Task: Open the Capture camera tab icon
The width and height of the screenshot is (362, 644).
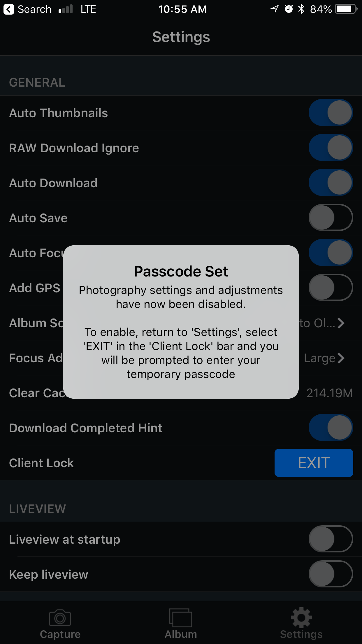Action: (60, 618)
